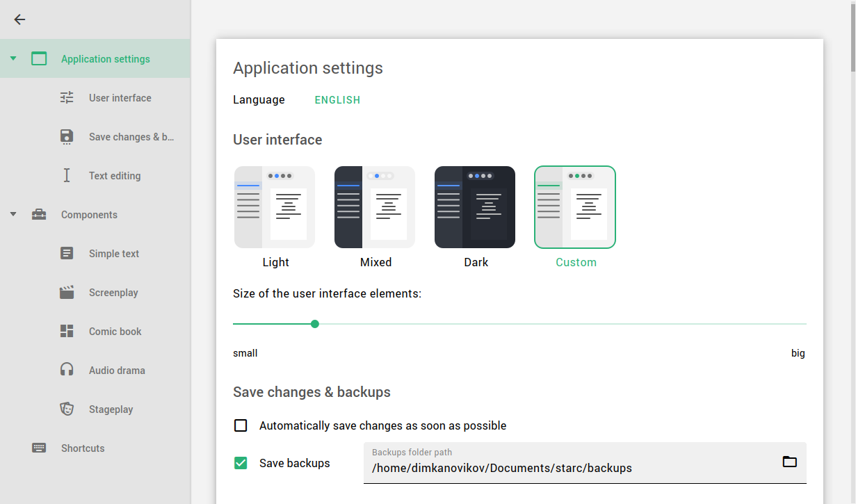Click 'Size of the user interface elements:' text
856x504 pixels.
click(328, 293)
